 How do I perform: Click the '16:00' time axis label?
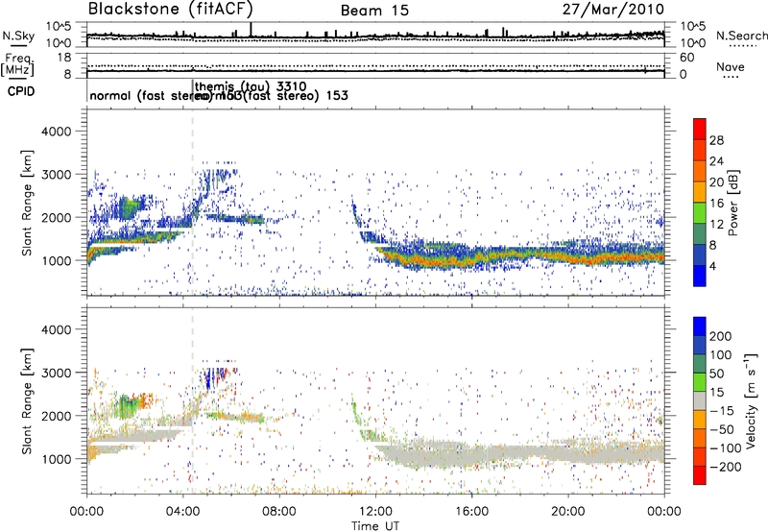coord(471,512)
